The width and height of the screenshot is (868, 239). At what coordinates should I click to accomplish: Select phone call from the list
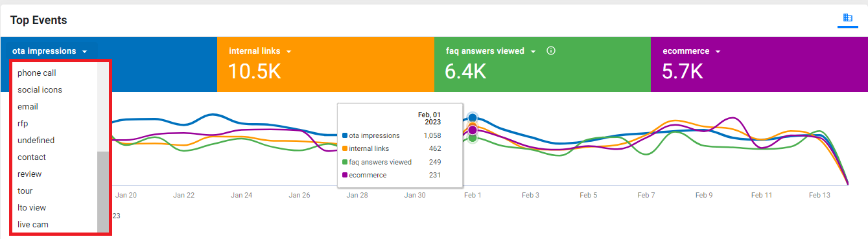pyautogui.click(x=54, y=73)
